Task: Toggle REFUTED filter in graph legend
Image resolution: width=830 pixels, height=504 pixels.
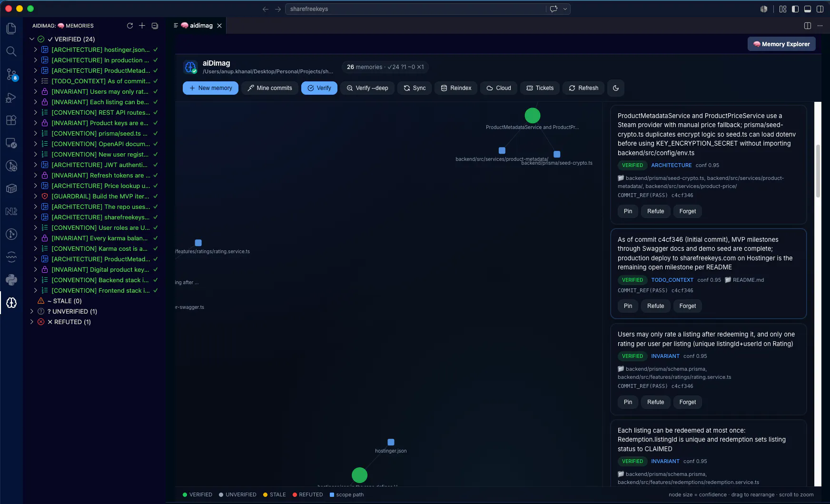Action: coord(307,494)
